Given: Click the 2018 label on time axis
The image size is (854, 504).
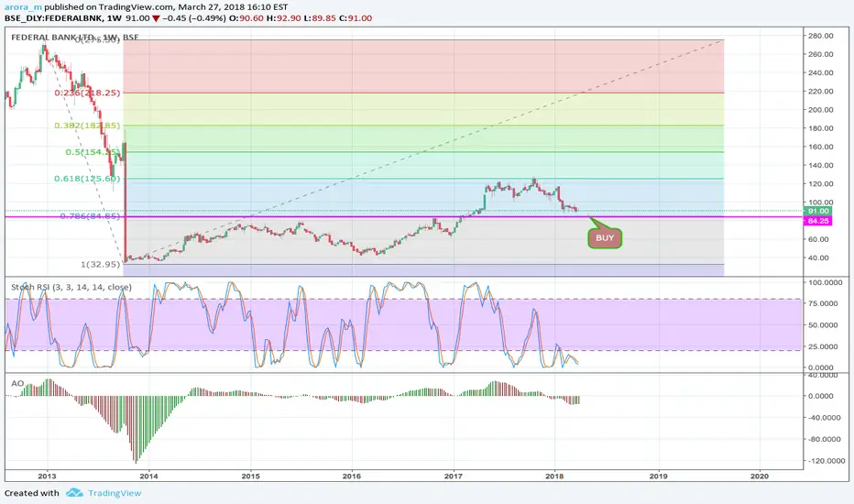Looking at the screenshot, I should [x=554, y=476].
